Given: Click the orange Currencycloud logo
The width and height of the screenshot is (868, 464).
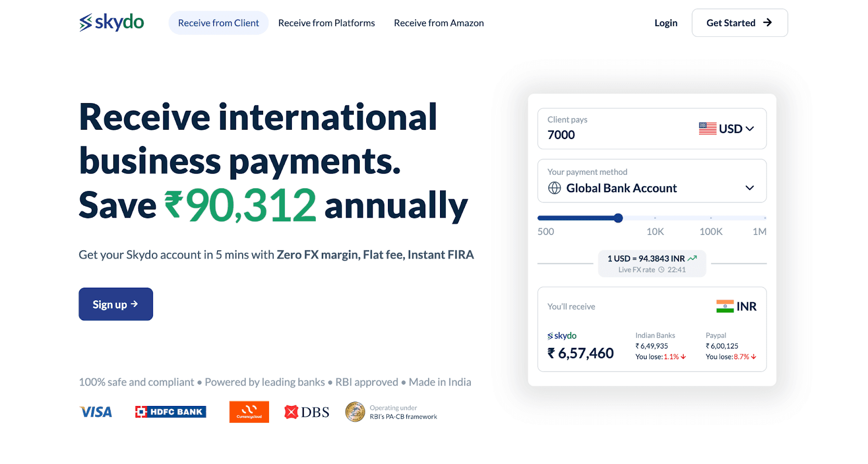Looking at the screenshot, I should click(249, 412).
